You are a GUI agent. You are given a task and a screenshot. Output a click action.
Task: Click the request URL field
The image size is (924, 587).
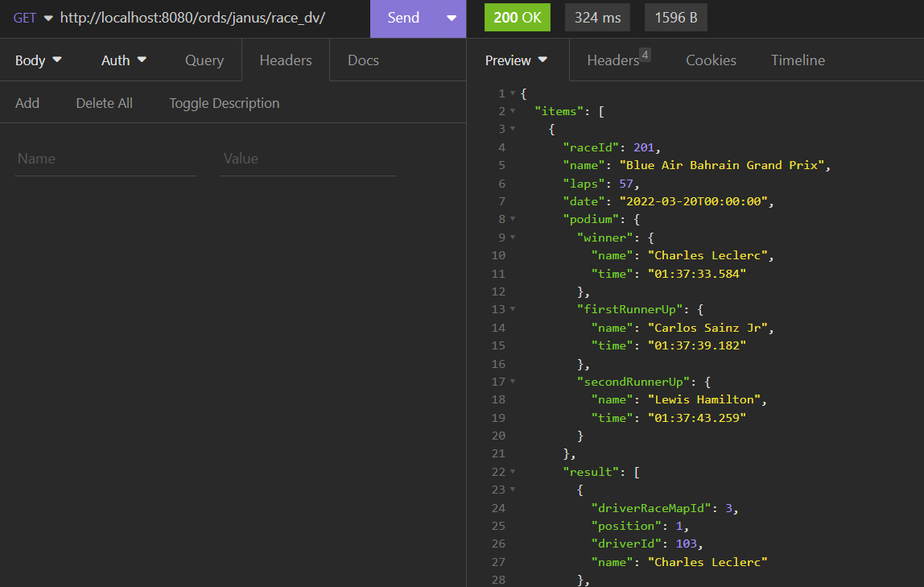(x=192, y=18)
